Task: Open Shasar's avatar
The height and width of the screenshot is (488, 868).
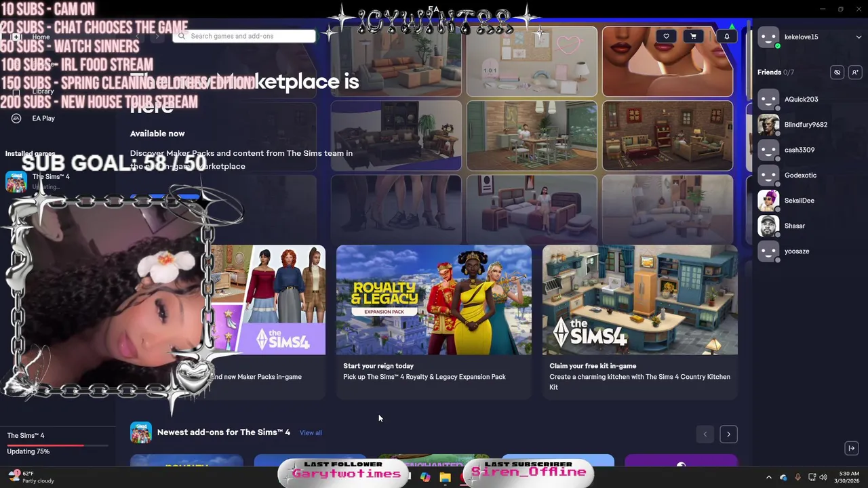Action: (x=768, y=226)
